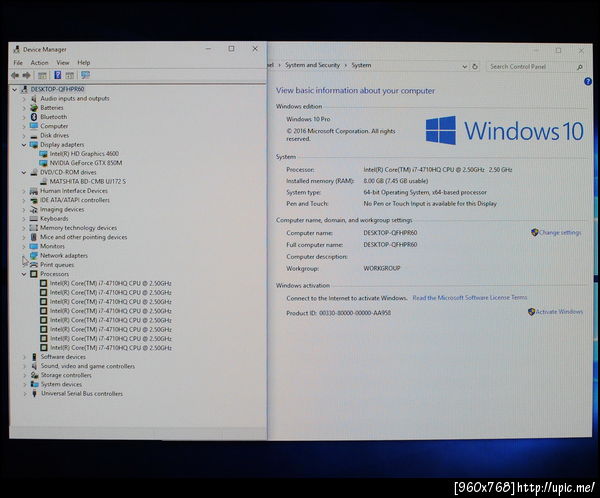The height and width of the screenshot is (498, 600).
Task: Collapse the Display adapters category
Action: (24, 145)
